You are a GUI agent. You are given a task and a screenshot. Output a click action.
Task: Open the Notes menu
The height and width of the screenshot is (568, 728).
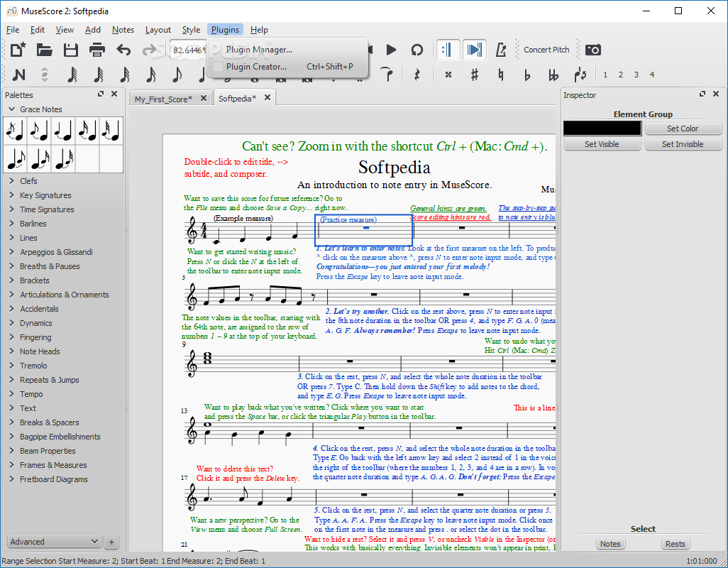pyautogui.click(x=123, y=30)
